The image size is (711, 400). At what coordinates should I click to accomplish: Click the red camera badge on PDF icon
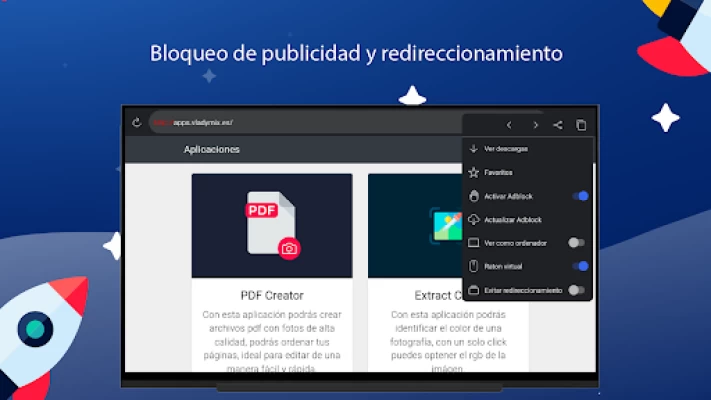289,249
